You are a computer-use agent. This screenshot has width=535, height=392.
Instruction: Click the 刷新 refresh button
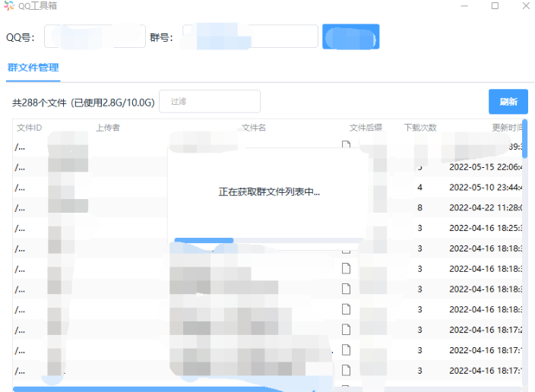[x=508, y=102]
